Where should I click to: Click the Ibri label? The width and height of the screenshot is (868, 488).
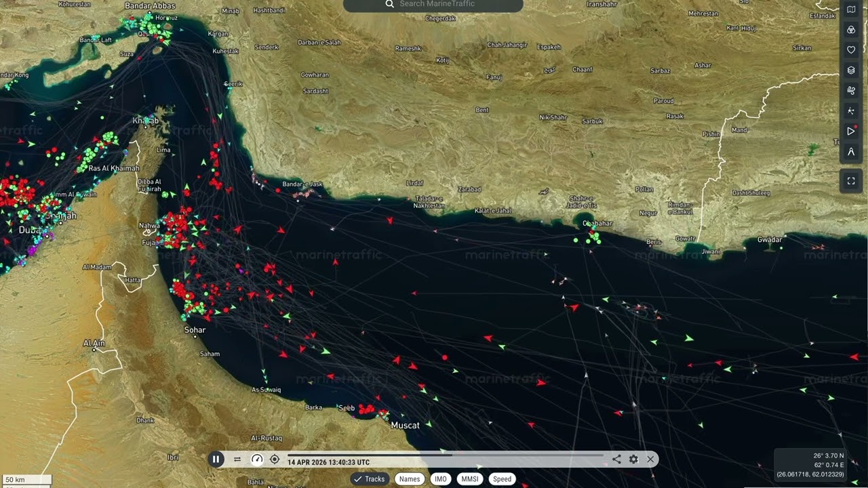[x=173, y=458]
